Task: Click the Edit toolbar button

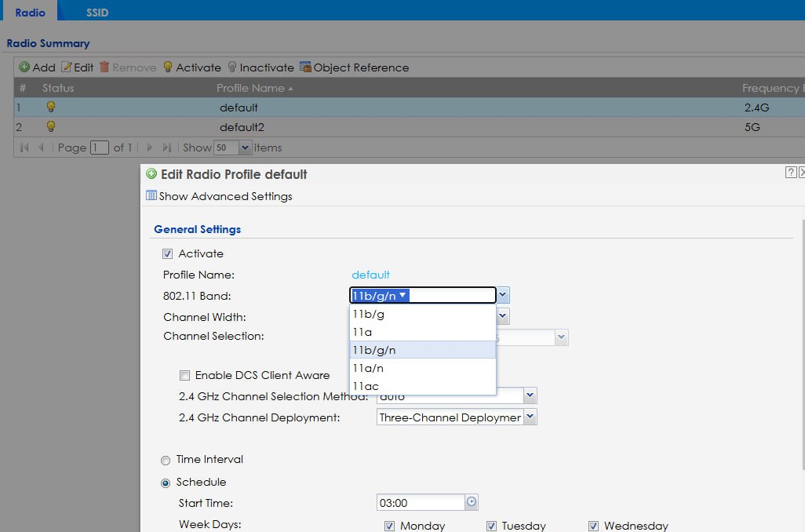Action: 78,67
